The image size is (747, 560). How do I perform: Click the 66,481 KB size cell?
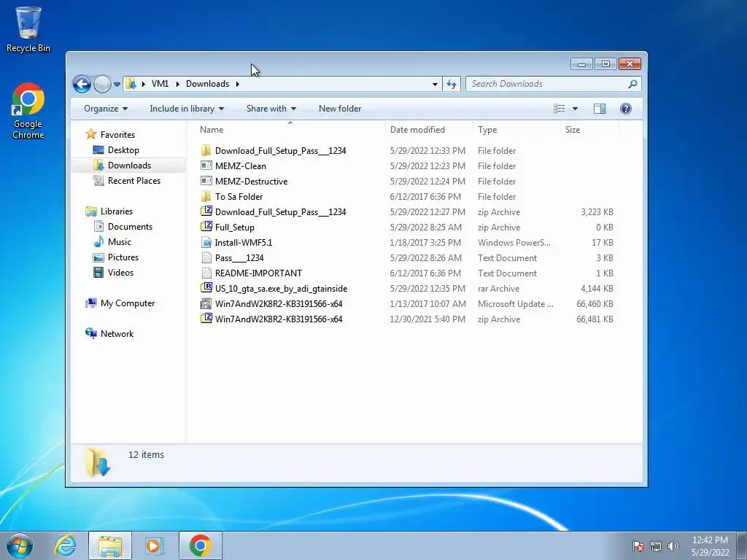[x=595, y=319]
